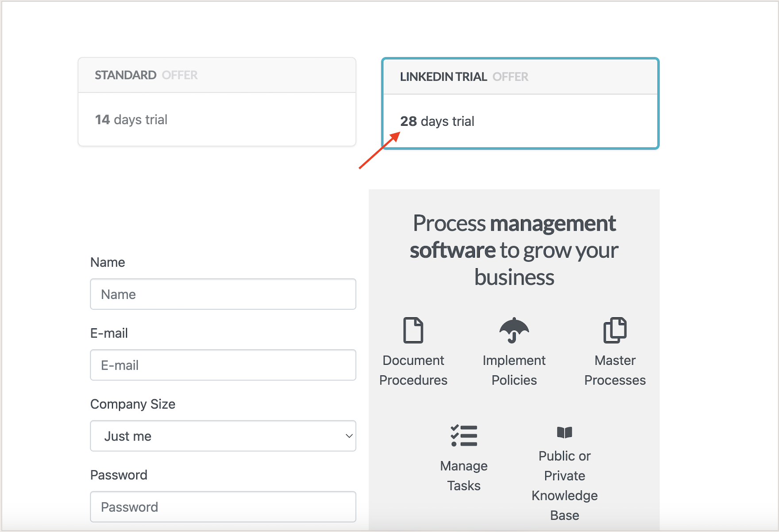This screenshot has width=779, height=532.
Task: Click the '28 days trial' text
Action: pos(437,121)
